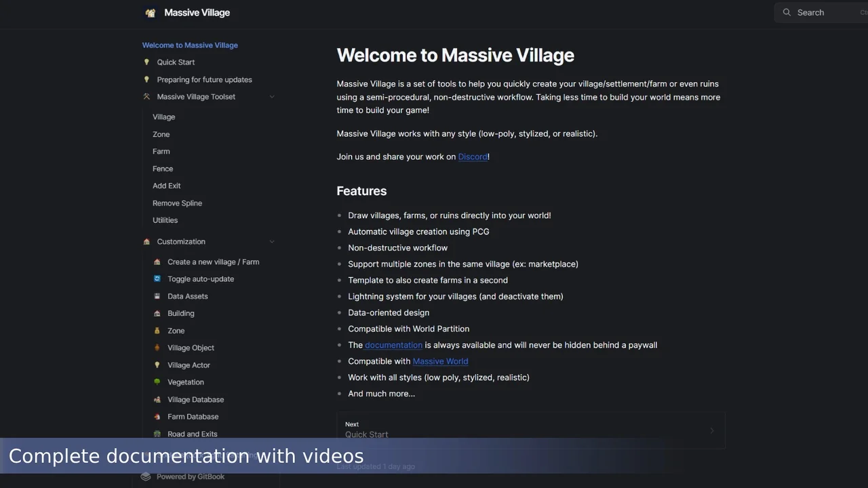Collapse the Massive Village Toolset section
Image resolution: width=868 pixels, height=488 pixels.
(272, 97)
